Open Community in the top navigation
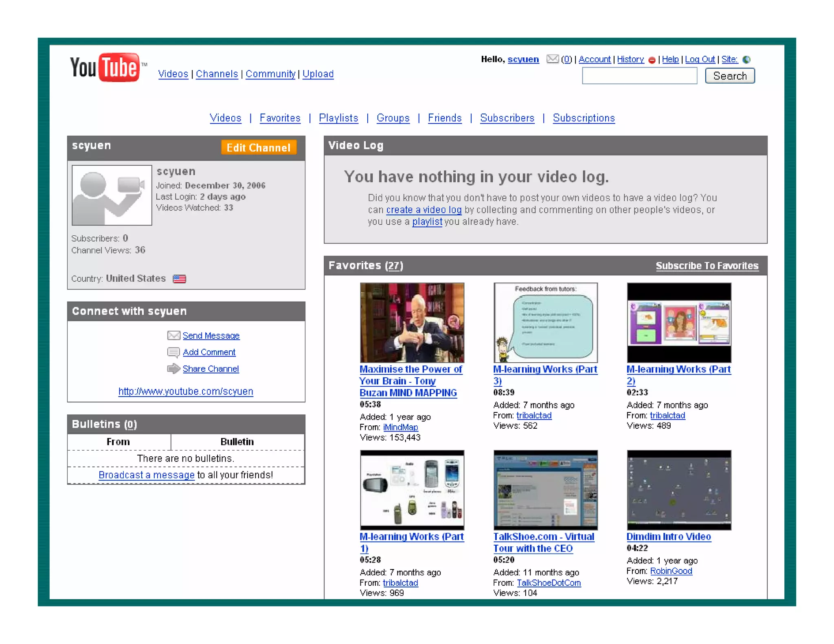Screen dimensions: 834x644 pos(270,74)
